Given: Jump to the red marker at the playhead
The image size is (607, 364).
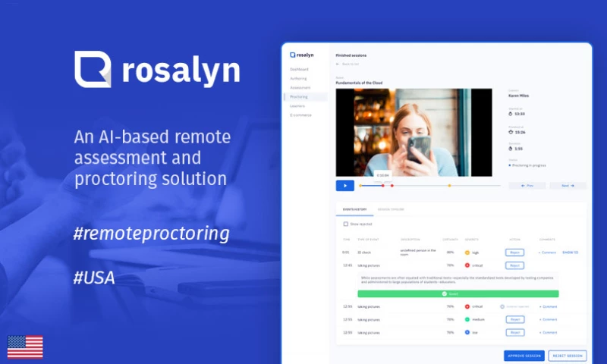Looking at the screenshot, I should tap(383, 186).
